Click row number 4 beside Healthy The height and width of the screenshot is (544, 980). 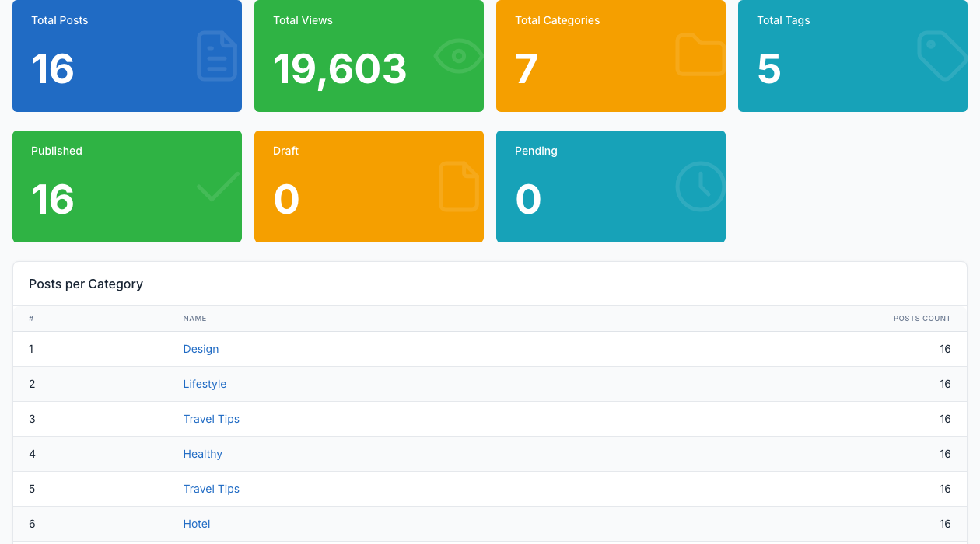point(32,454)
